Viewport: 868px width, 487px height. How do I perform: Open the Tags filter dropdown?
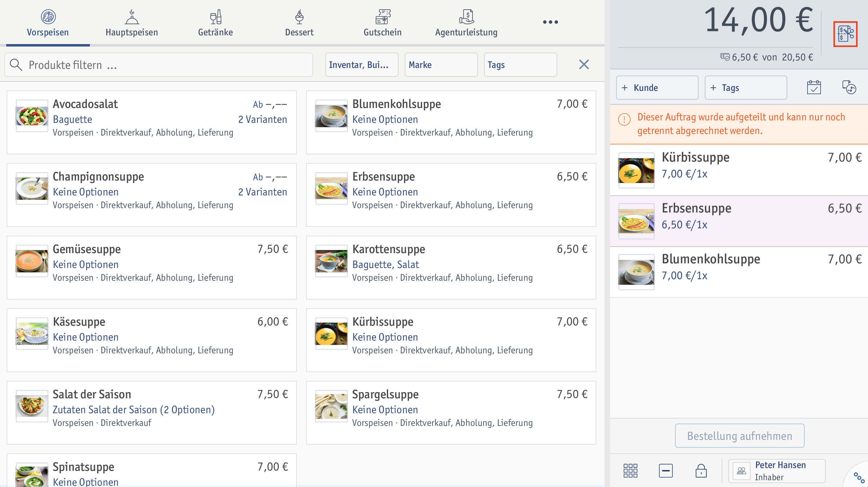tap(520, 65)
